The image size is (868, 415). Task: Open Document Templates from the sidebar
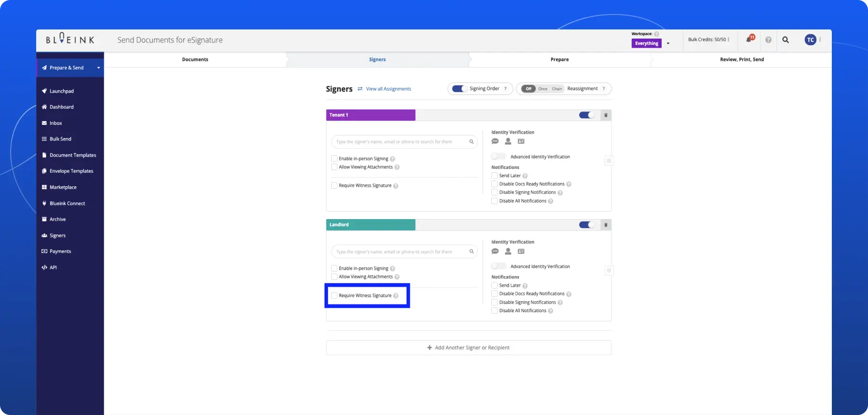click(x=73, y=155)
